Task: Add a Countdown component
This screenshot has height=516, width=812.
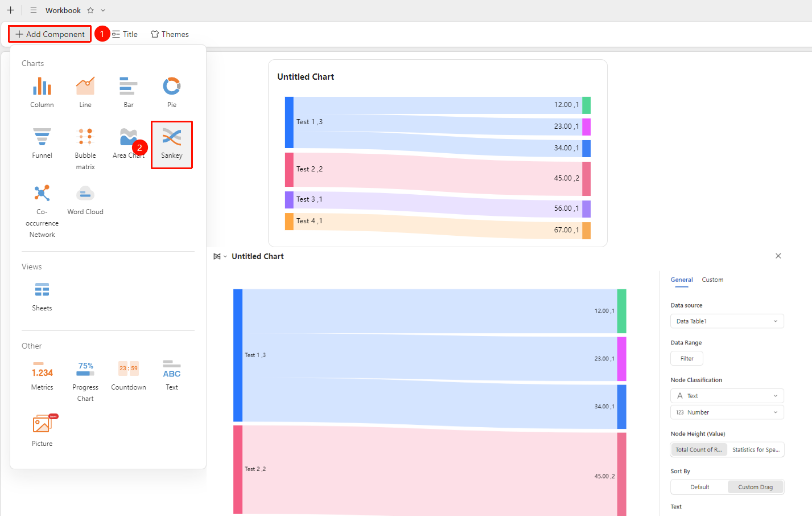Action: point(129,375)
